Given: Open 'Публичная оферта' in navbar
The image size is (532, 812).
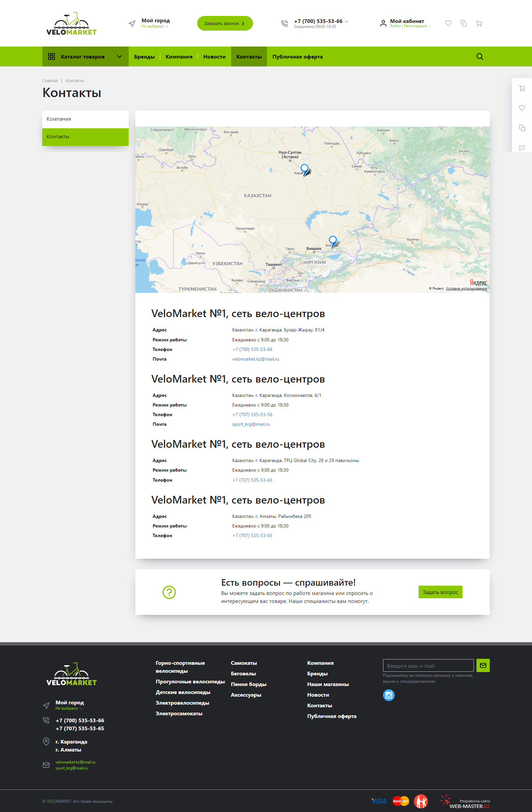Looking at the screenshot, I should click(297, 57).
